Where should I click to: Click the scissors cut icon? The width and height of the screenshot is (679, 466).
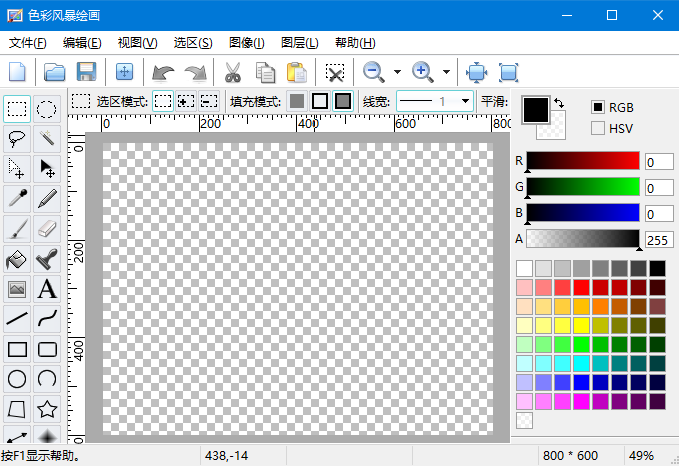pos(232,72)
